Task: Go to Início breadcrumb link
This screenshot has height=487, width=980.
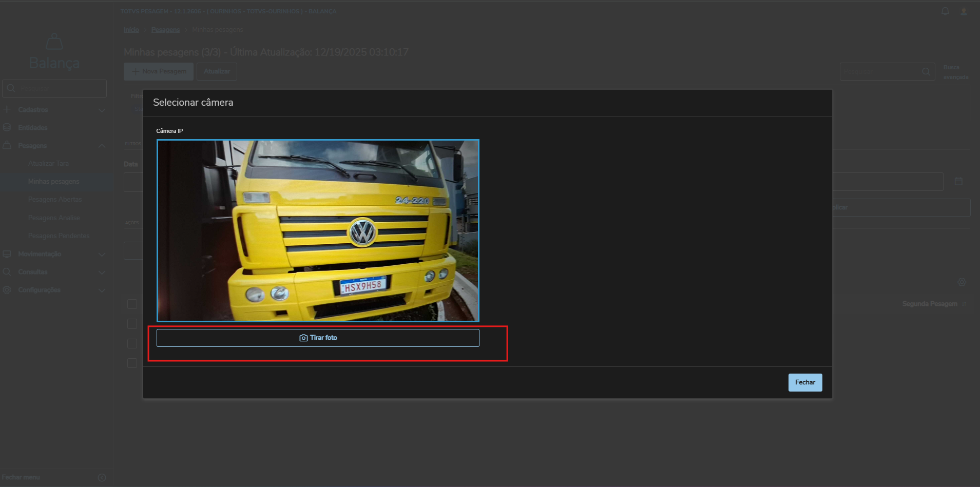Action: (131, 30)
